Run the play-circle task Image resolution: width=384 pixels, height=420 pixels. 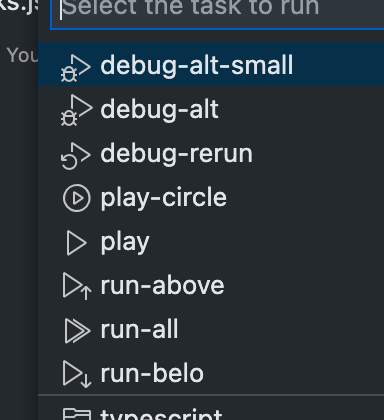click(x=211, y=198)
